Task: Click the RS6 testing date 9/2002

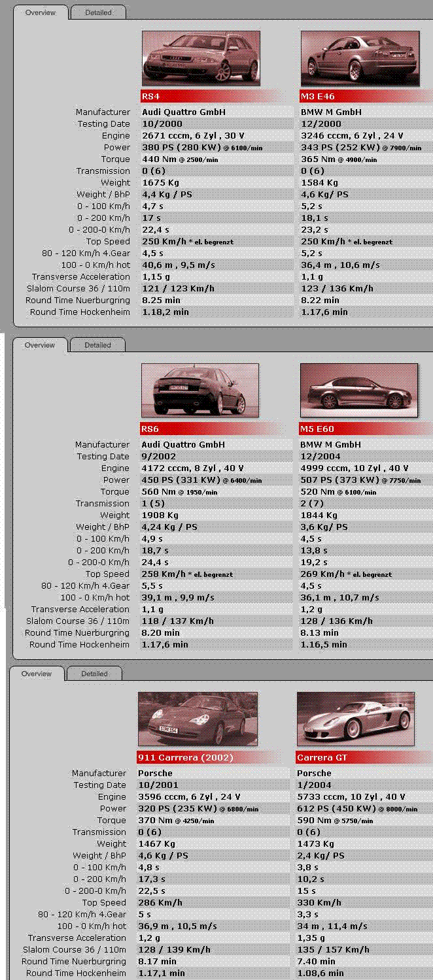Action: (159, 457)
